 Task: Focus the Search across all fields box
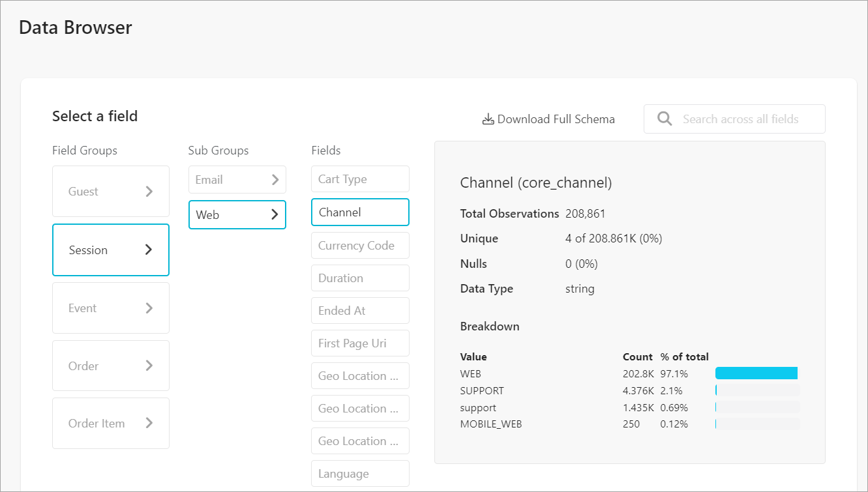[734, 119]
